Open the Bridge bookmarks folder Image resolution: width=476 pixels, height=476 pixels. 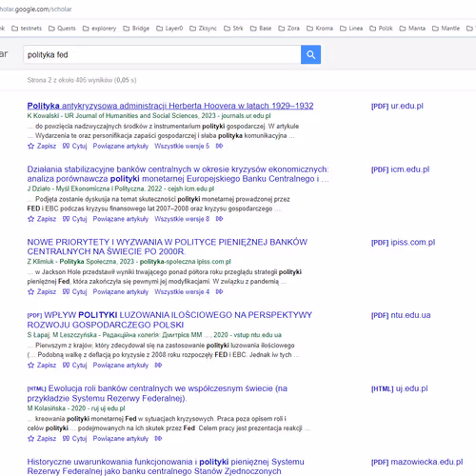pos(136,29)
